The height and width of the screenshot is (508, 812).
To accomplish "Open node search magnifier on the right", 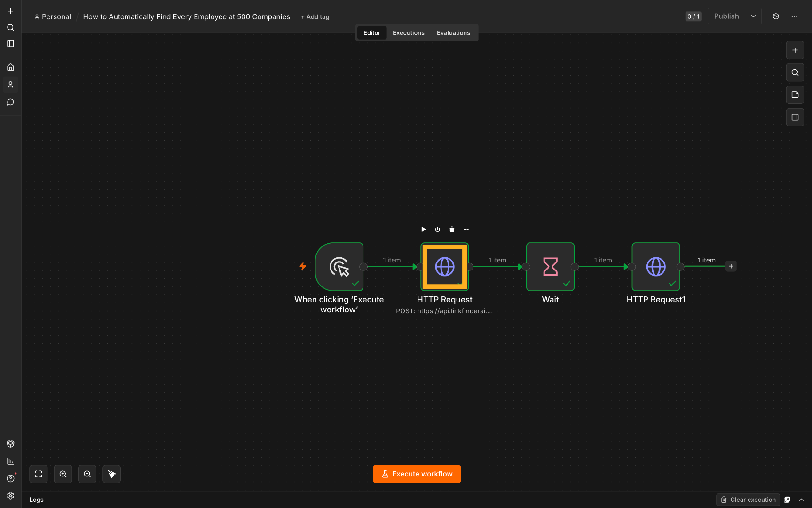I will click(795, 72).
